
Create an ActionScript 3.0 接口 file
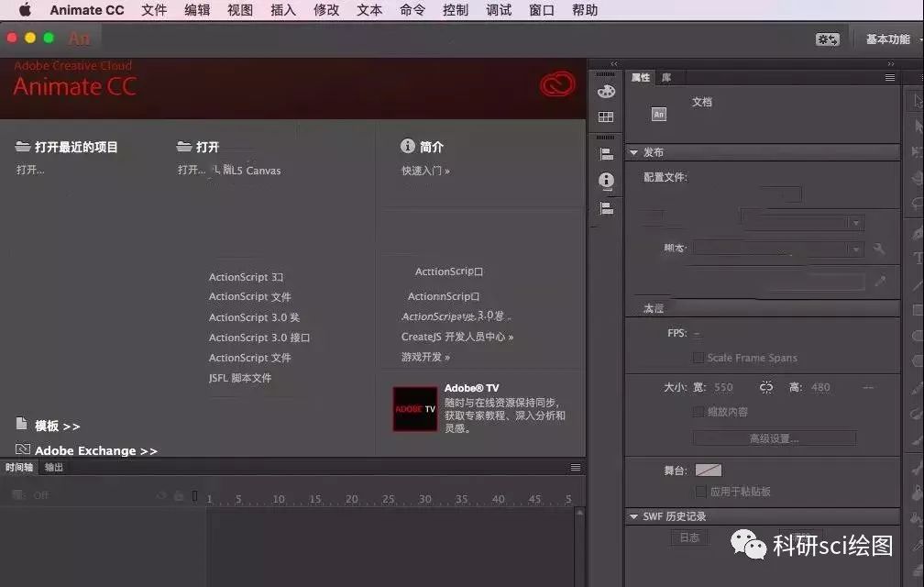(x=259, y=338)
